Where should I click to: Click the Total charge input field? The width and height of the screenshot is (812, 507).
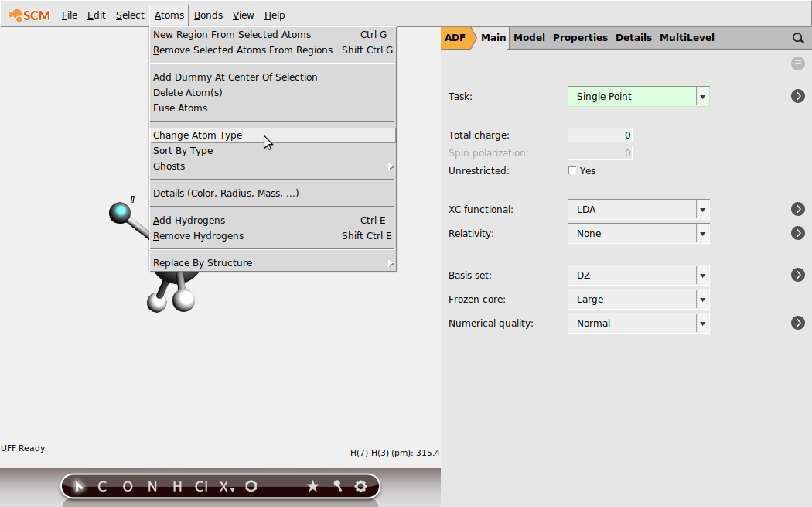click(599, 135)
